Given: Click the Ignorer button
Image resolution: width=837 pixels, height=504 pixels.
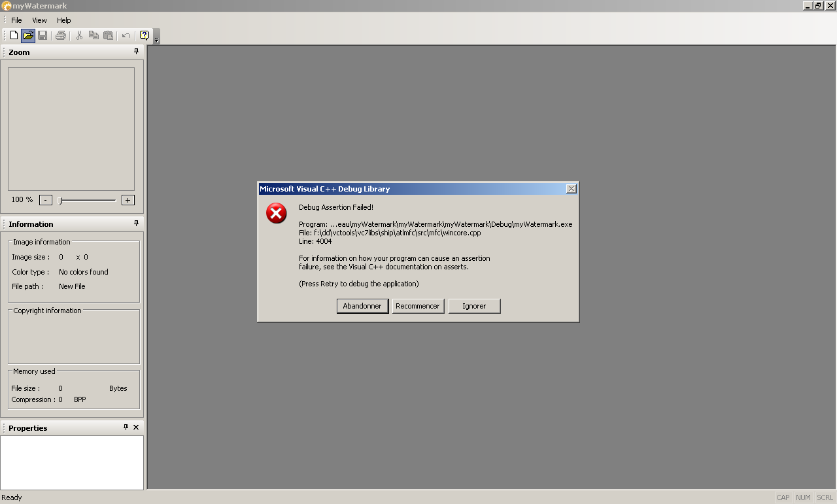Looking at the screenshot, I should [474, 306].
